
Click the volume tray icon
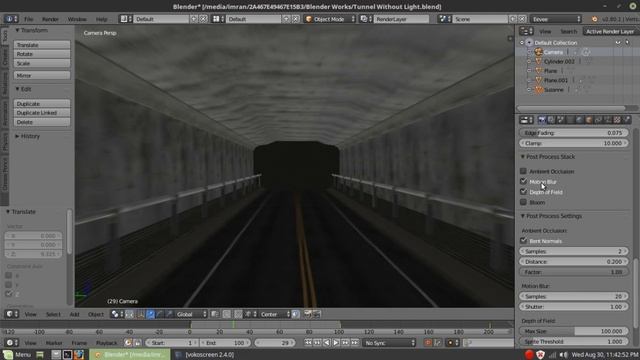point(563,355)
